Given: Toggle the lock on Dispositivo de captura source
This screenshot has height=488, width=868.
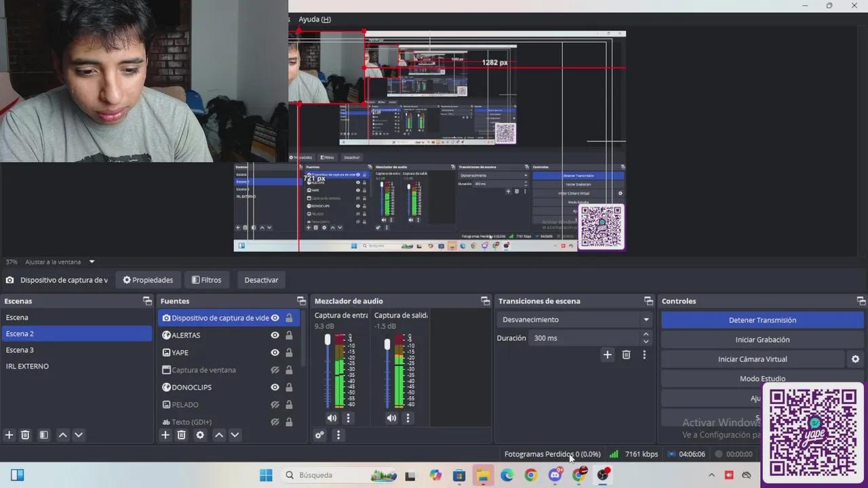Looking at the screenshot, I should (x=289, y=318).
